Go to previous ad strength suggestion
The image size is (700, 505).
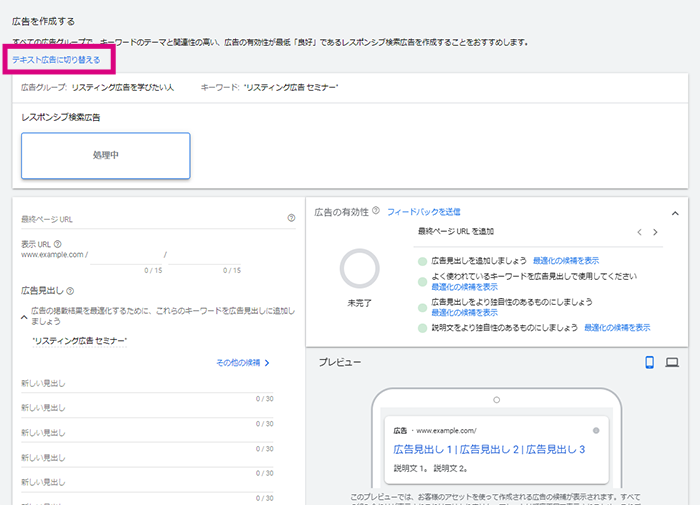pos(640,232)
